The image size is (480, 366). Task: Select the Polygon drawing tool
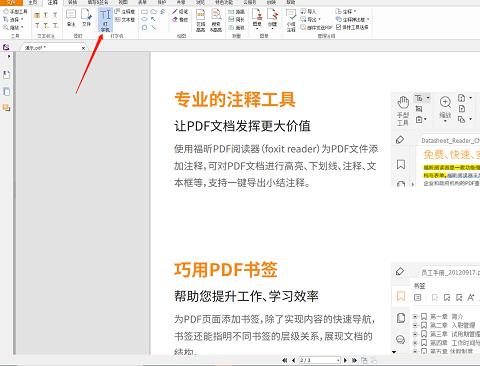(x=144, y=27)
